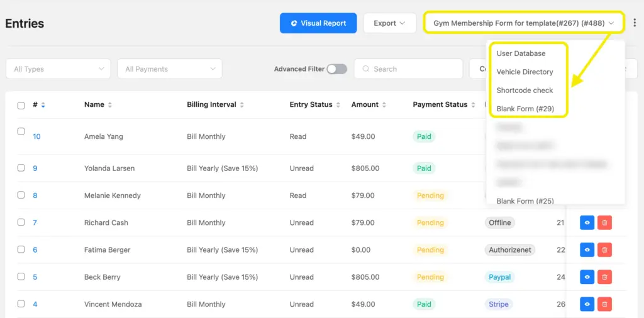This screenshot has height=318, width=644.
Task: View entry for Fatima Berger via eye icon
Action: click(x=587, y=250)
